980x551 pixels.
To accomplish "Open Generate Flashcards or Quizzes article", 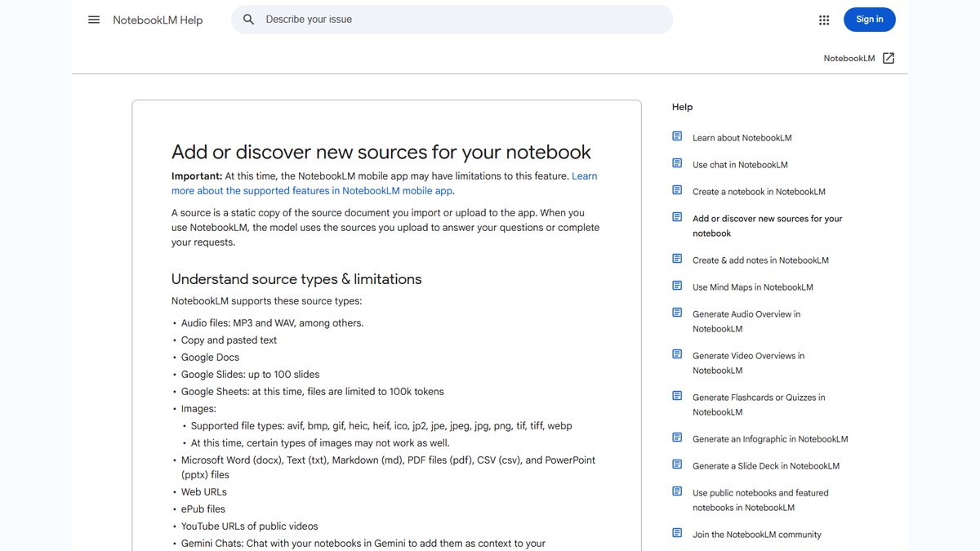I will (x=759, y=405).
